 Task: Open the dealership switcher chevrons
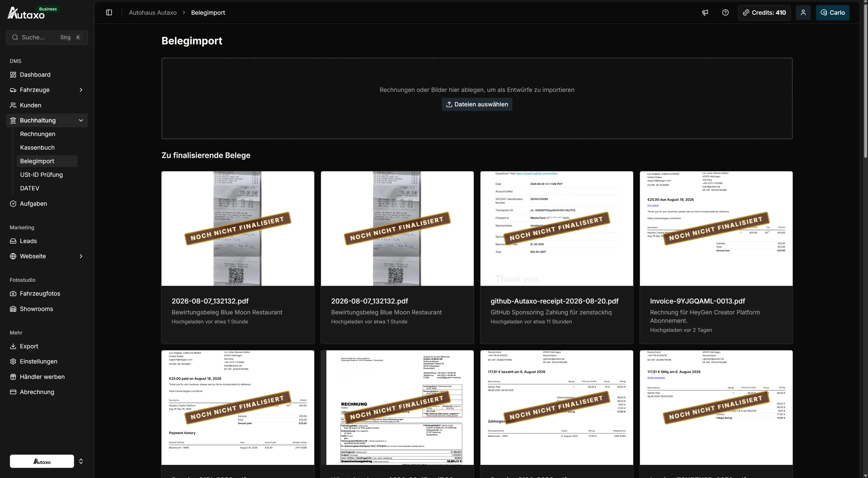(81, 461)
